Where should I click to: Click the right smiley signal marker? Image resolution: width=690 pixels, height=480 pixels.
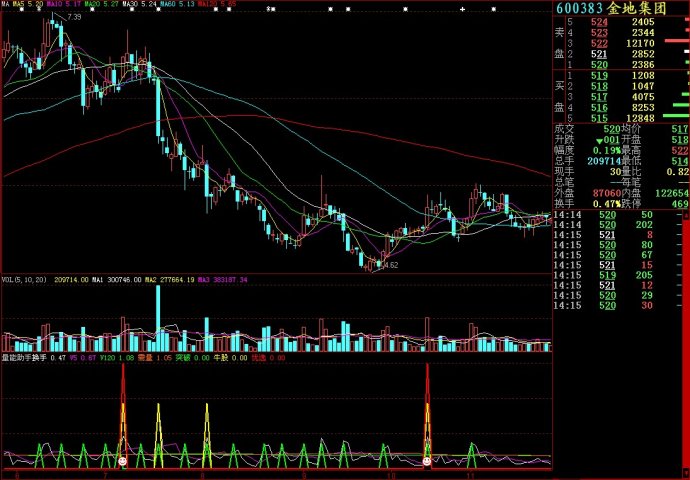point(426,461)
